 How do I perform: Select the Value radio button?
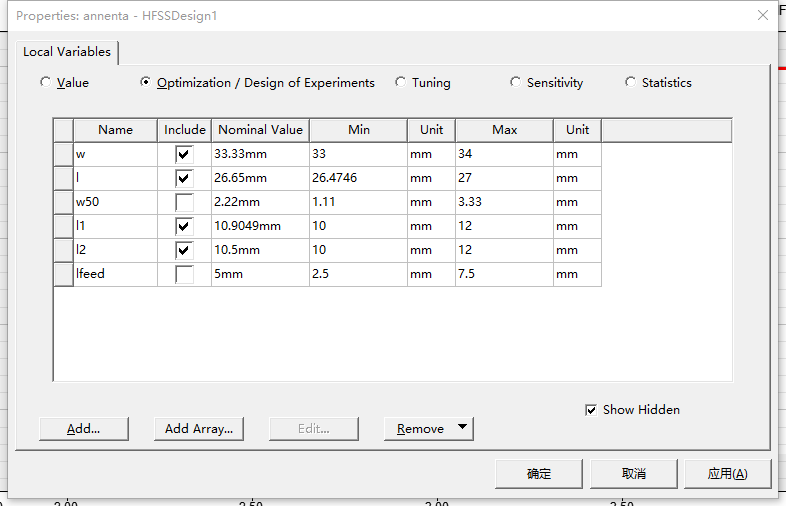(45, 83)
